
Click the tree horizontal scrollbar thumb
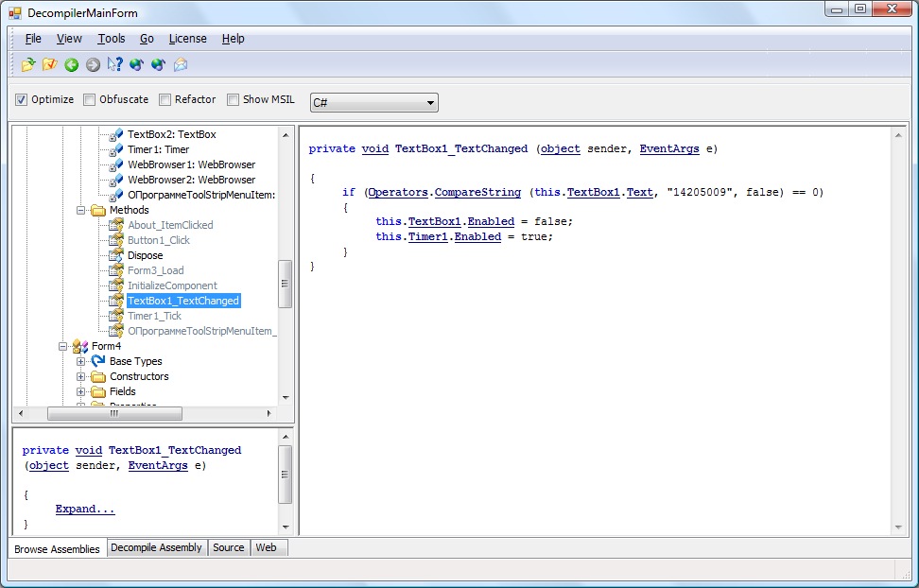(114, 413)
